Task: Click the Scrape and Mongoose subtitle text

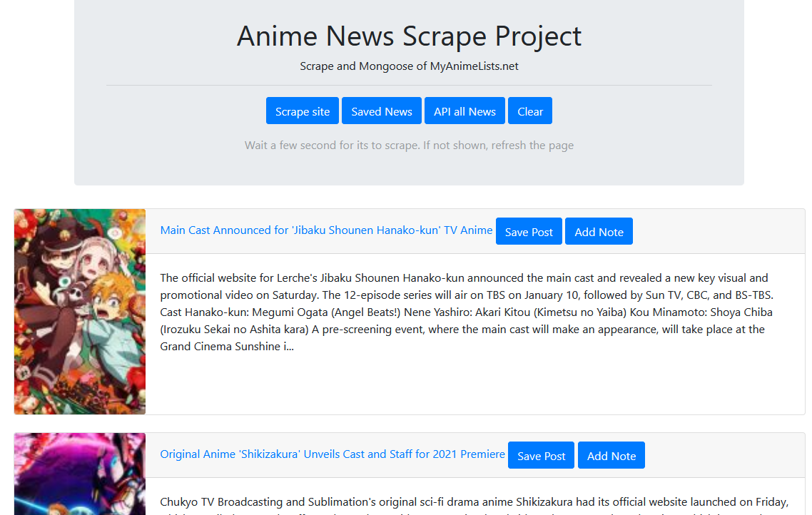Action: pos(409,66)
